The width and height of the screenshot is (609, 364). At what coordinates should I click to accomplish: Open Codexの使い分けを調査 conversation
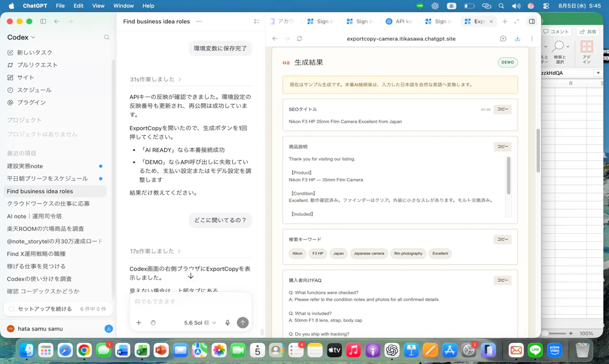click(55, 279)
